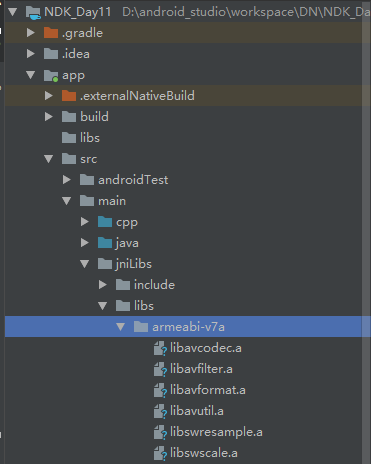Click the libswscale.a unknown file icon
This screenshot has width=371, height=464.
[x=160, y=453]
